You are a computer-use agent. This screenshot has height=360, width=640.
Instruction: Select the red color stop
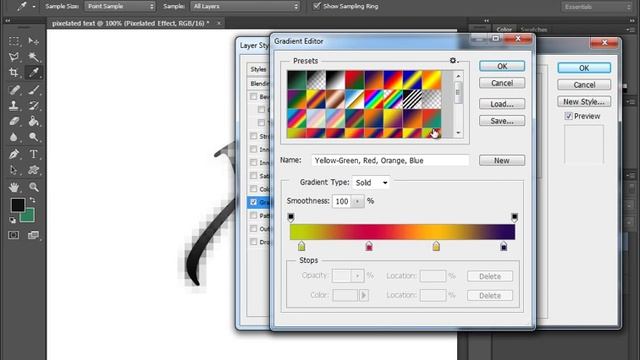point(369,246)
